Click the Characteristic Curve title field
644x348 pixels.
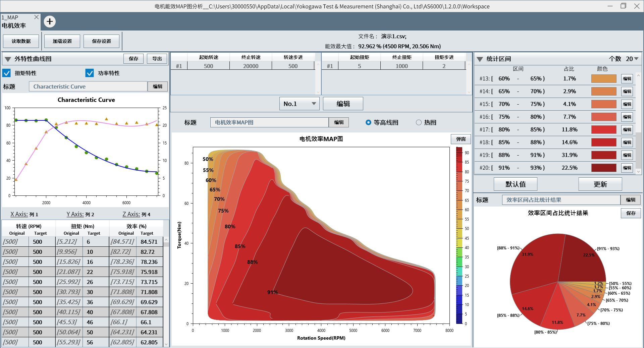click(88, 86)
